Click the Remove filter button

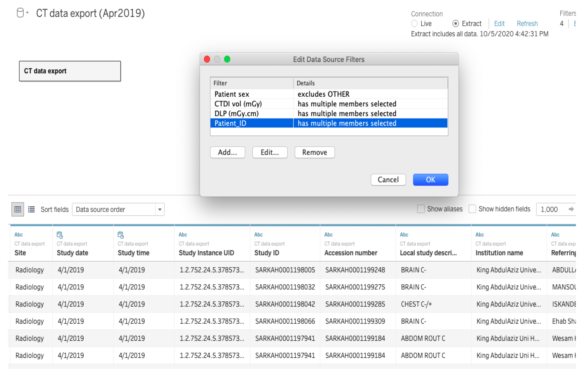(314, 152)
